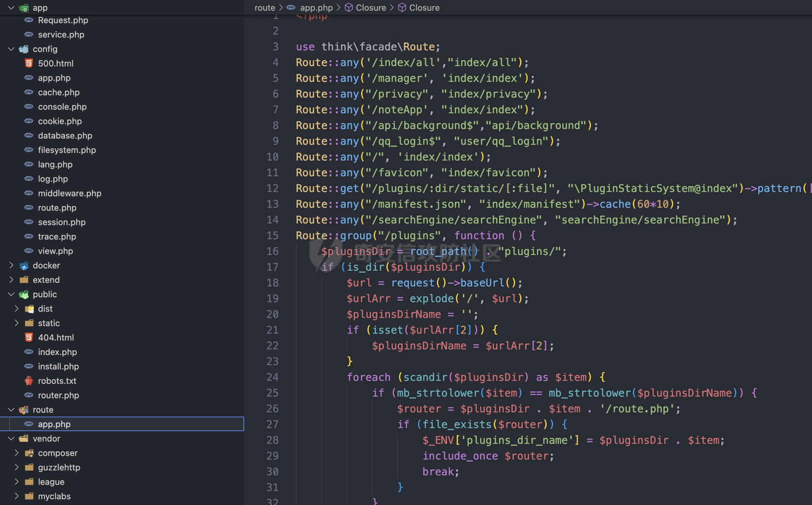Click the app.php breadcrumb segment
The image size is (812, 505).
316,8
